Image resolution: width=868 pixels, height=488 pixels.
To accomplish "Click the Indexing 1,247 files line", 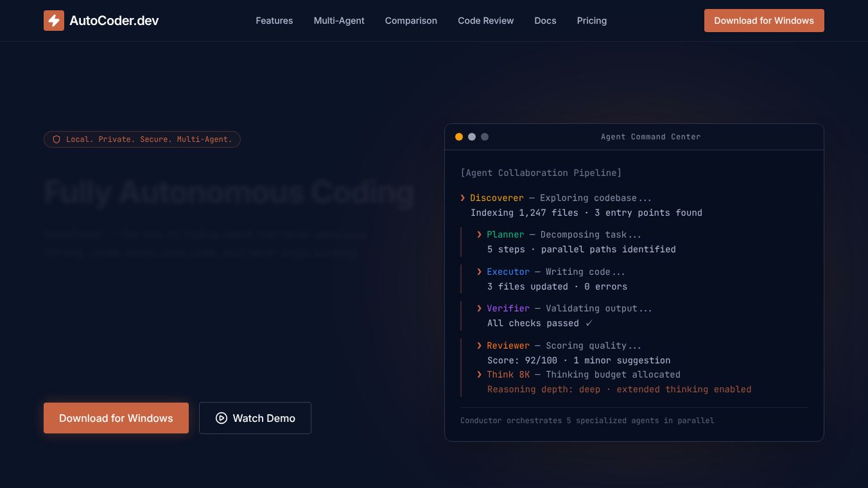I will pos(586,213).
